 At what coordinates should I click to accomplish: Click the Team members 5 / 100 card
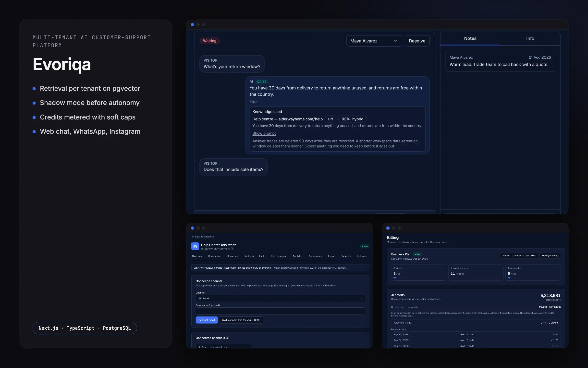tap(533, 272)
